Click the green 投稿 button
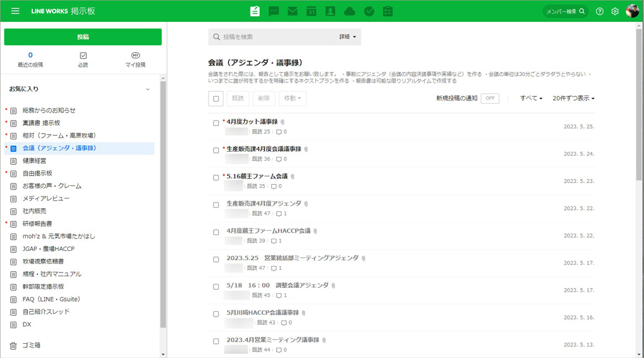644x358 pixels. point(83,37)
